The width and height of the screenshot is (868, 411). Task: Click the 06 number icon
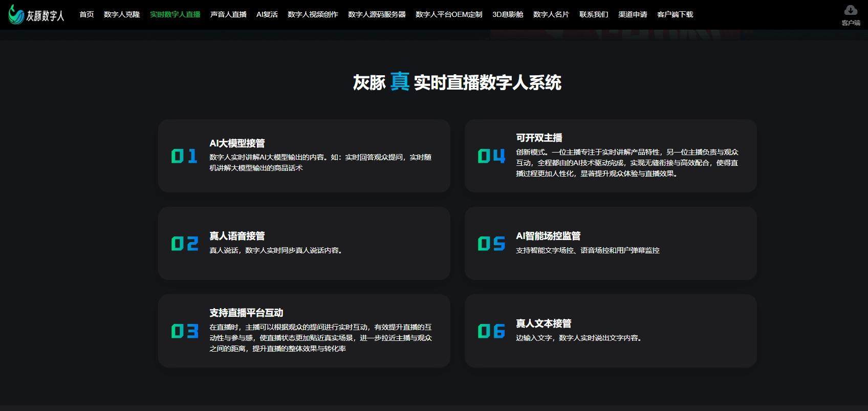coord(491,331)
